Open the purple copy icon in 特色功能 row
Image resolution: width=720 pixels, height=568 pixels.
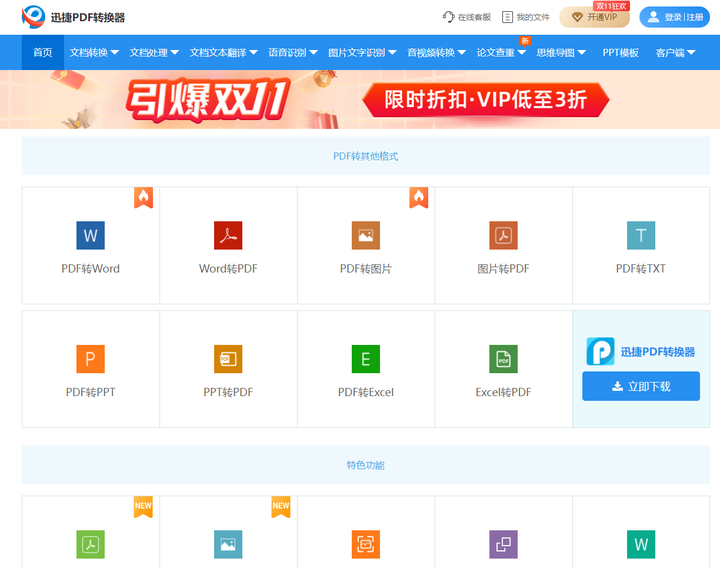point(503,544)
